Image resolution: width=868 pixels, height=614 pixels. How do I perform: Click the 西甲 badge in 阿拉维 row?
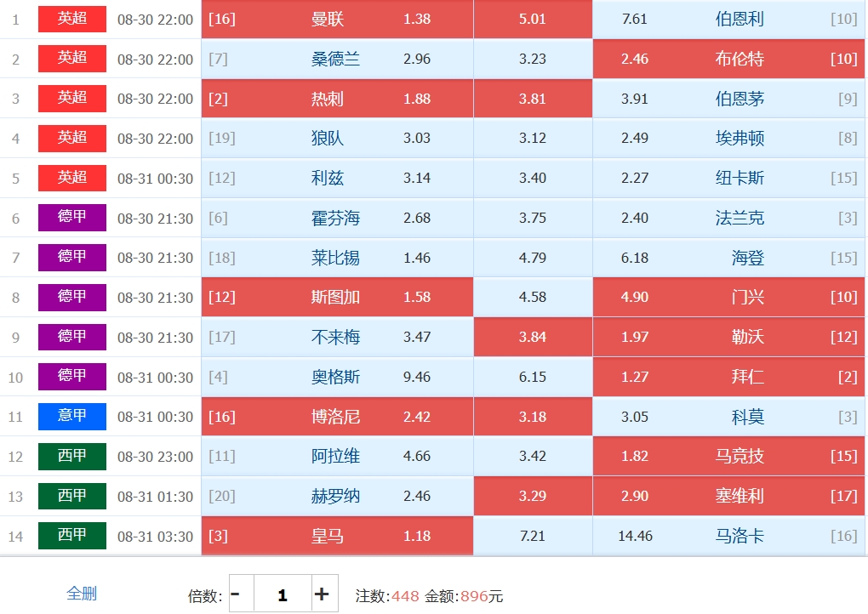72,456
